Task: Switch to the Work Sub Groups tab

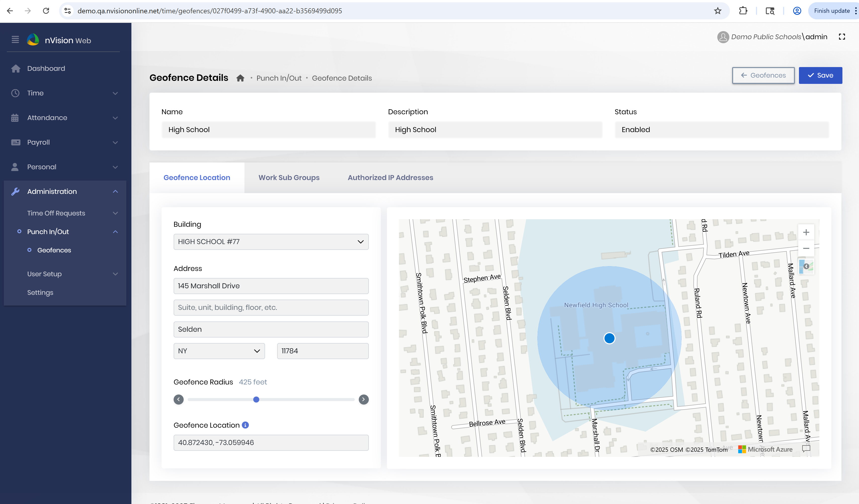Action: (289, 178)
